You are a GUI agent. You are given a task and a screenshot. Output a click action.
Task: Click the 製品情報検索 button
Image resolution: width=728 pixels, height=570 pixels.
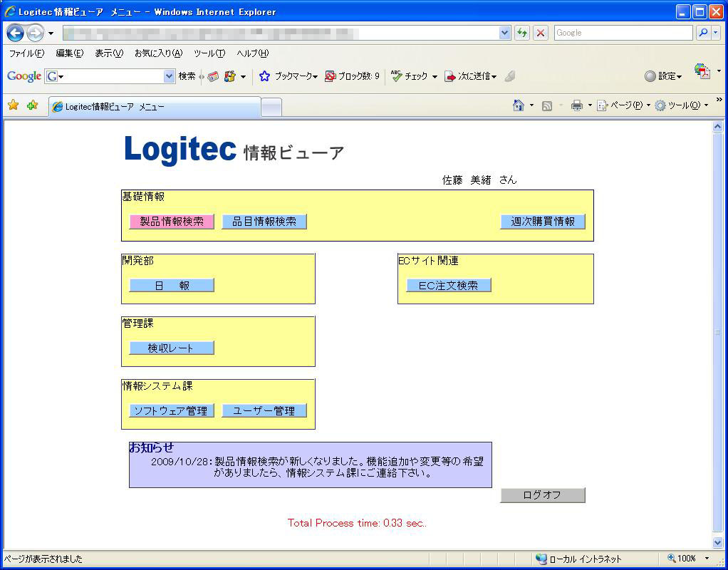point(172,222)
